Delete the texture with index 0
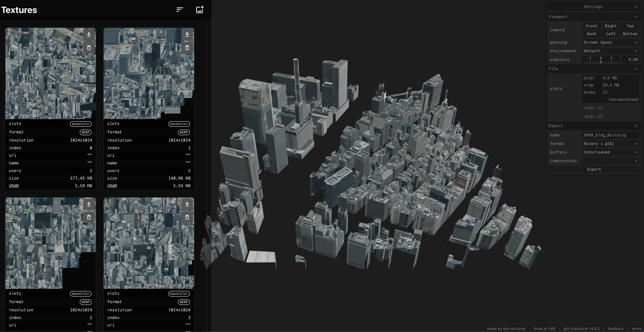The image size is (644, 332). click(x=89, y=48)
